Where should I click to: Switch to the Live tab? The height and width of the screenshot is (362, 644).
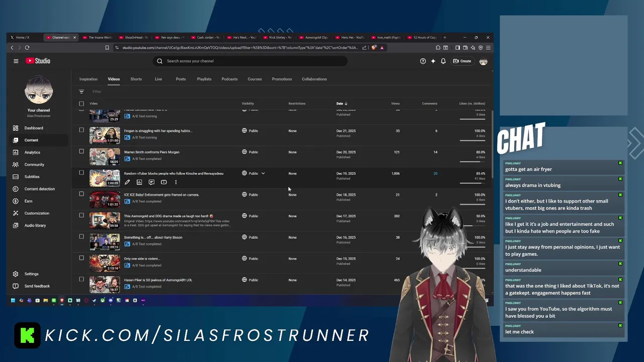[158, 79]
